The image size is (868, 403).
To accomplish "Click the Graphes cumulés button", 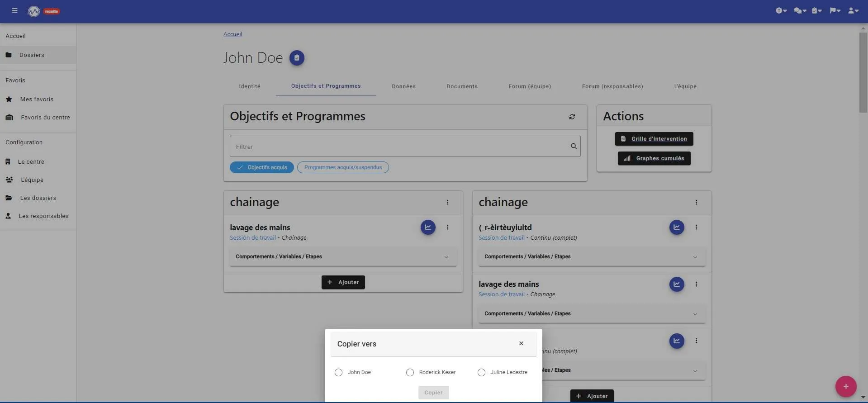I will coord(654,158).
